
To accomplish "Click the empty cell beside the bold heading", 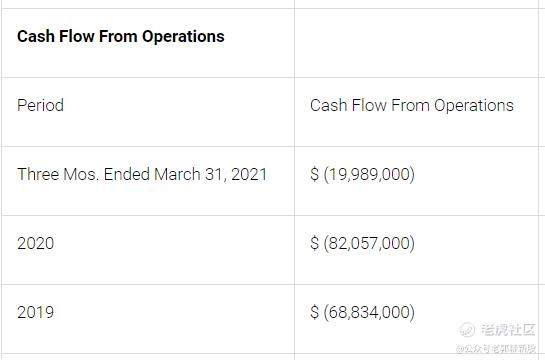I will coord(416,43).
